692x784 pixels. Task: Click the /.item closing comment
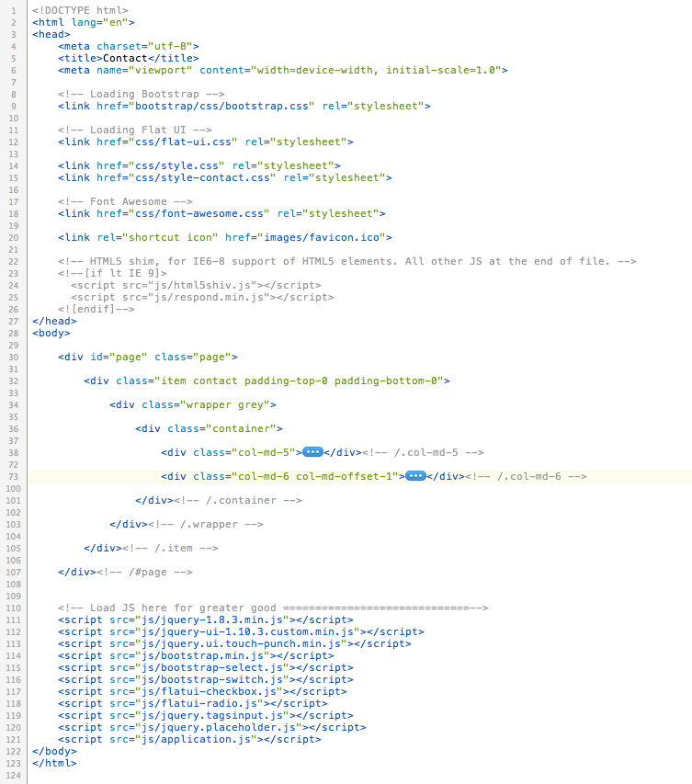click(170, 549)
